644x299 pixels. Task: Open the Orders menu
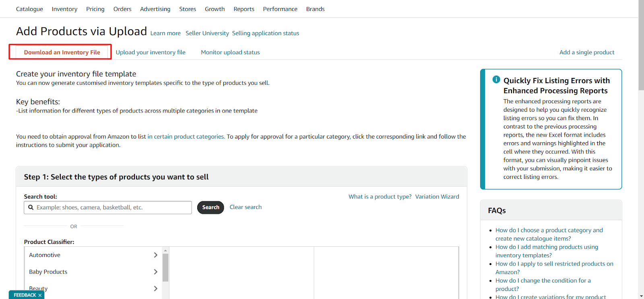[x=122, y=9]
